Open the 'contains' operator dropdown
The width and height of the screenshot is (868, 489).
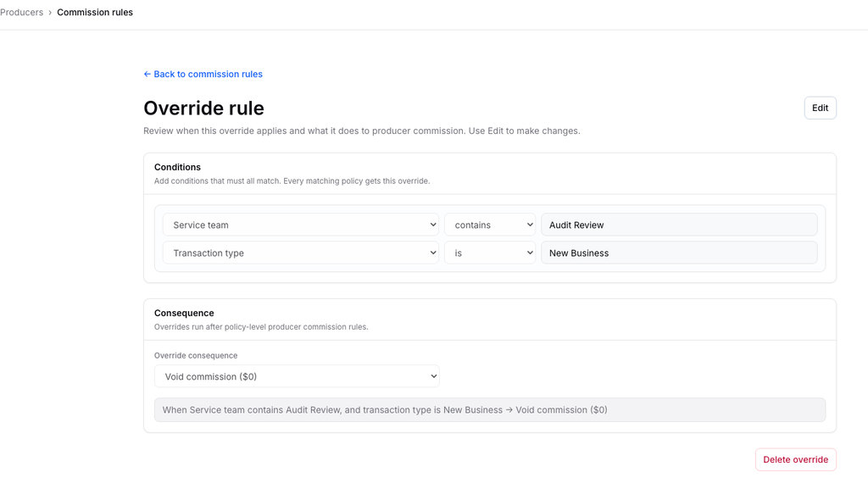click(x=490, y=225)
